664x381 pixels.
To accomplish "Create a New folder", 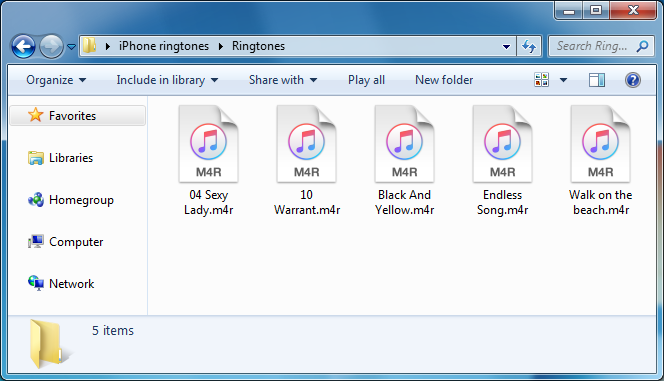I will 444,80.
